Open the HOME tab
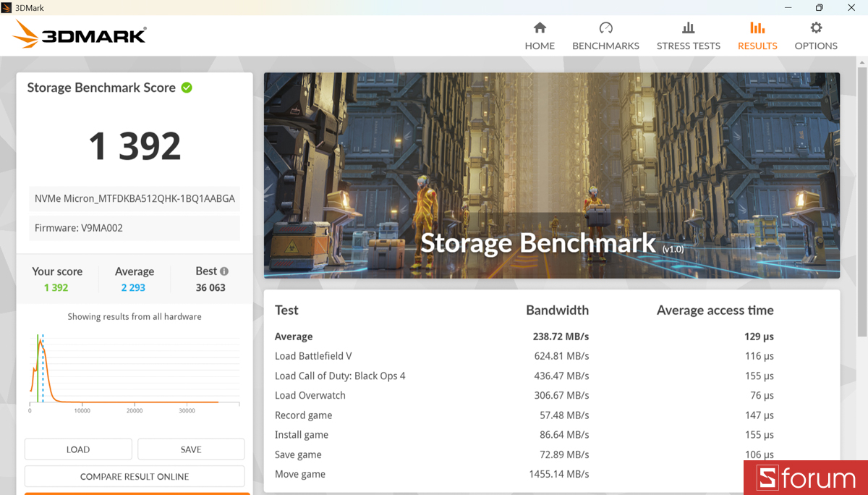 click(540, 36)
